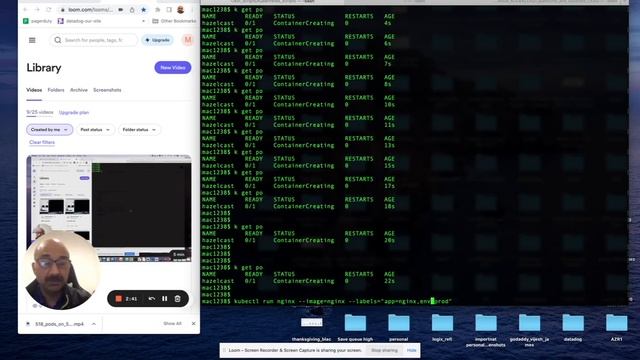The width and height of the screenshot is (640, 360).
Task: Go back in Chrome browser
Action: pyautogui.click(x=25, y=9)
